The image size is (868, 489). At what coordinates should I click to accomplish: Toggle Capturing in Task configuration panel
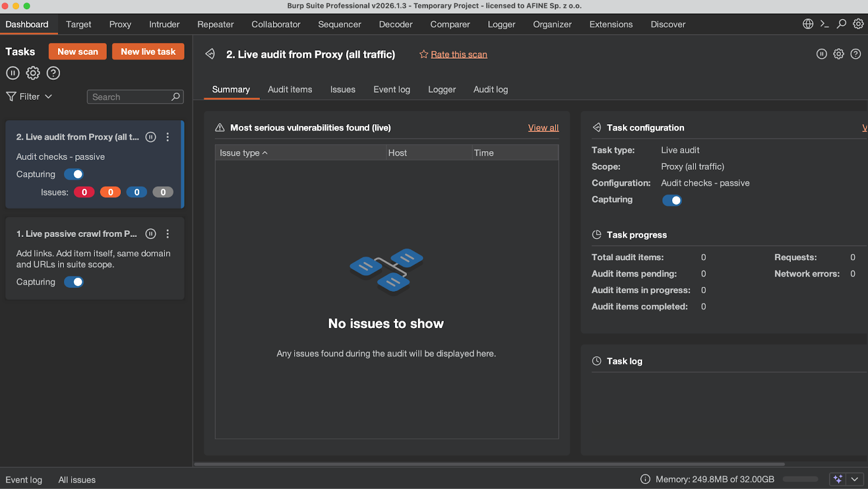coord(672,200)
